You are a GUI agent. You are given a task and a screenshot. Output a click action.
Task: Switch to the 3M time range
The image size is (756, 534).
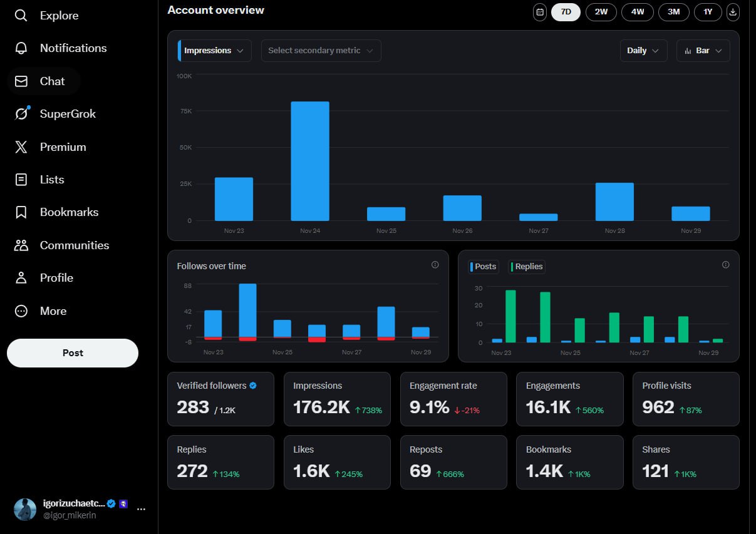click(673, 12)
